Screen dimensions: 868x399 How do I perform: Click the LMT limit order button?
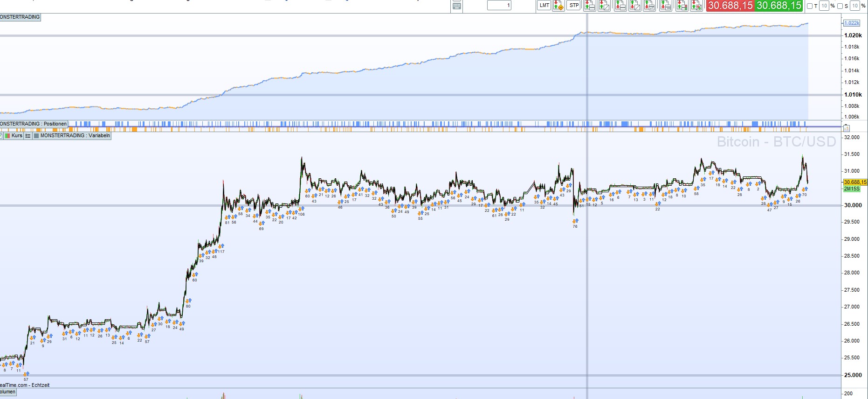[x=544, y=6]
